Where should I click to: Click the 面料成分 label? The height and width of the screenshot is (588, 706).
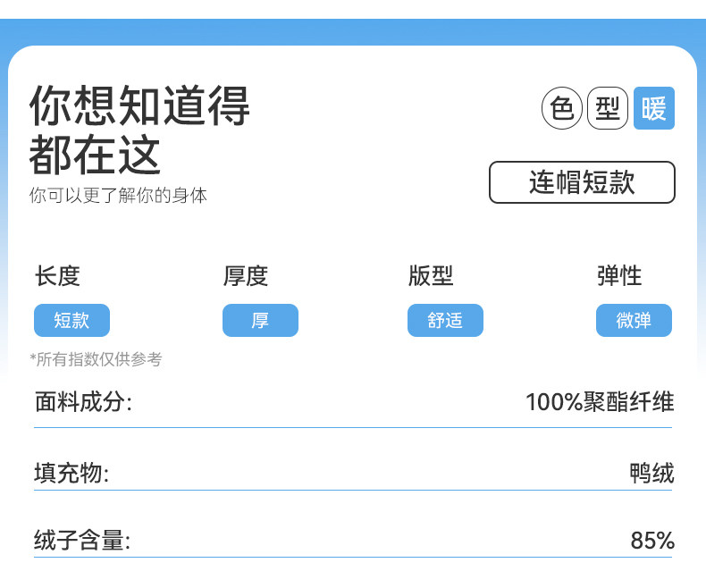click(x=83, y=401)
